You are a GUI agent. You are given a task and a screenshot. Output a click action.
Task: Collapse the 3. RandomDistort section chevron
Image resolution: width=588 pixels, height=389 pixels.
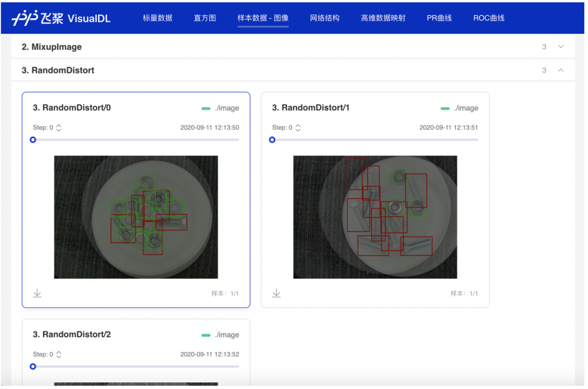click(561, 70)
